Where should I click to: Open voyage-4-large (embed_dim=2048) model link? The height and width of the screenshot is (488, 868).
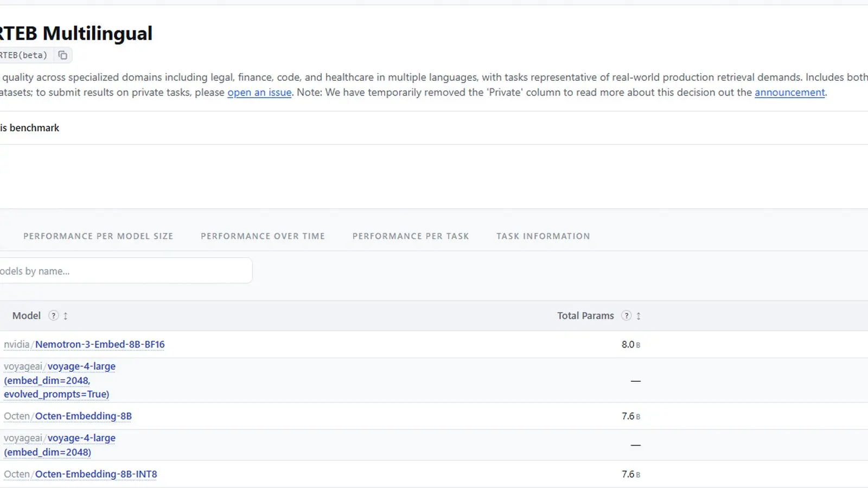[60, 445]
